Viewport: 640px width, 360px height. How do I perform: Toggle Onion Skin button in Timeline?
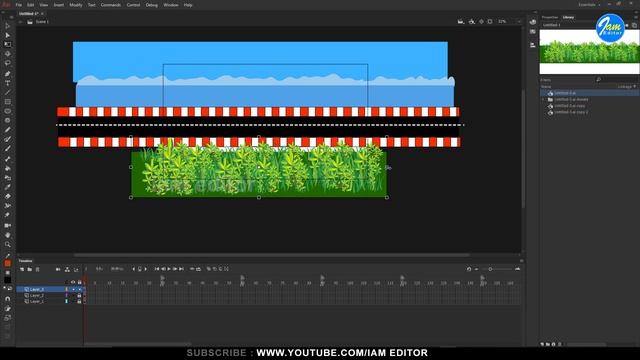(x=209, y=269)
